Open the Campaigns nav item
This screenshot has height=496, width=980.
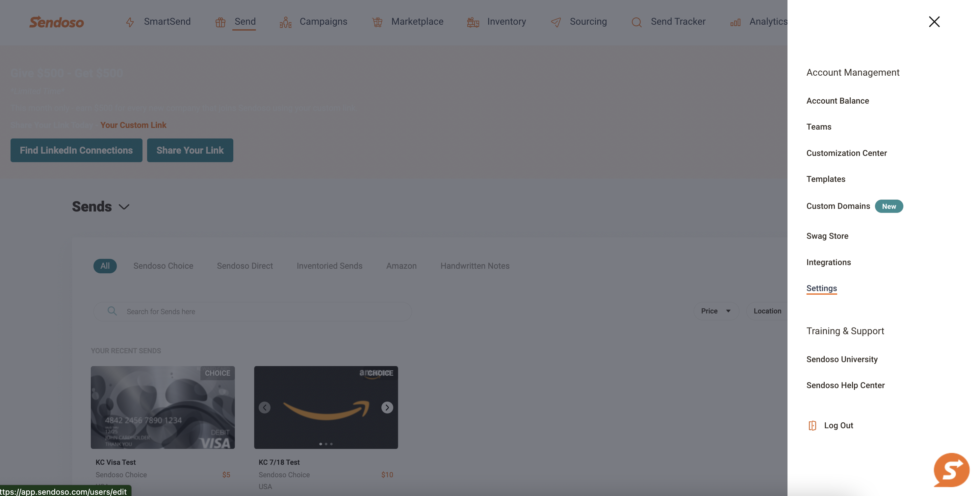point(323,22)
